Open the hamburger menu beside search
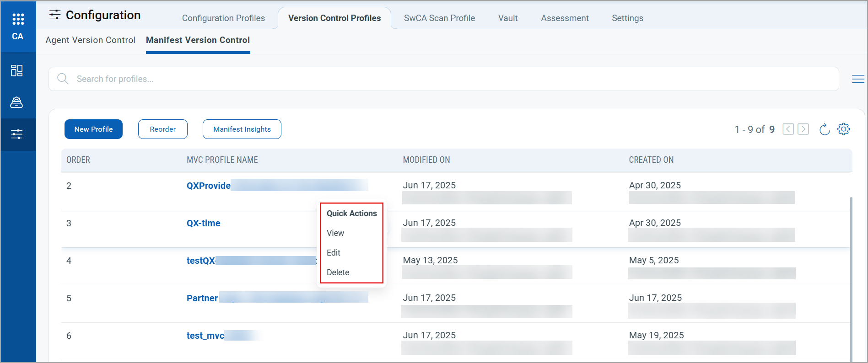 [857, 79]
